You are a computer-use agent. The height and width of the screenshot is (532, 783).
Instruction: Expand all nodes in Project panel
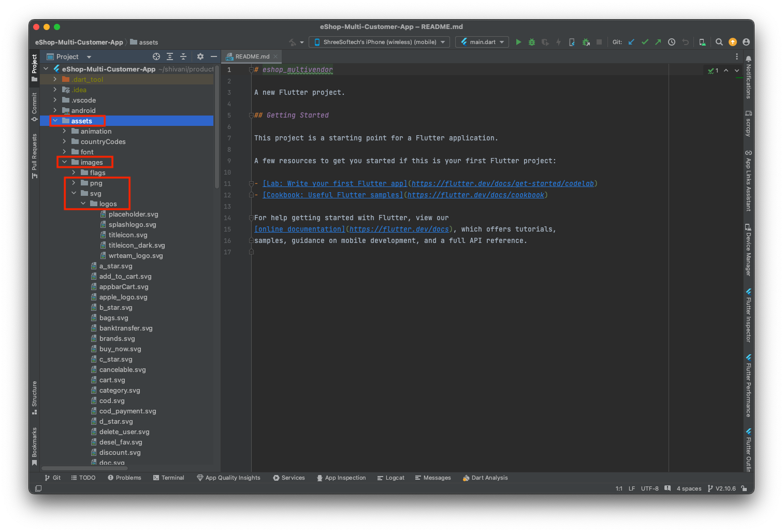click(170, 56)
